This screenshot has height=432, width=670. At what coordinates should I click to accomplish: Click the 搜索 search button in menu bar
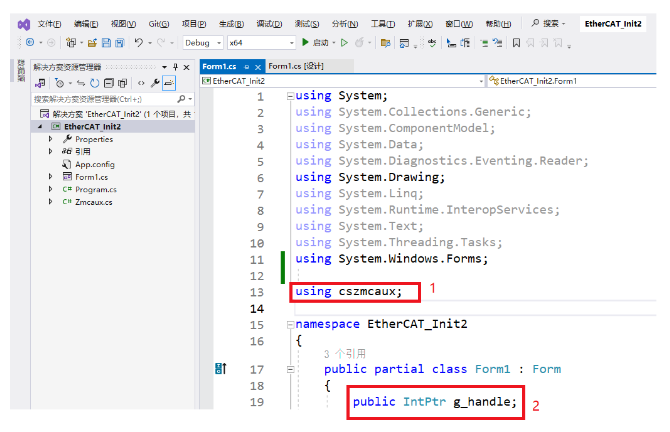(x=548, y=24)
